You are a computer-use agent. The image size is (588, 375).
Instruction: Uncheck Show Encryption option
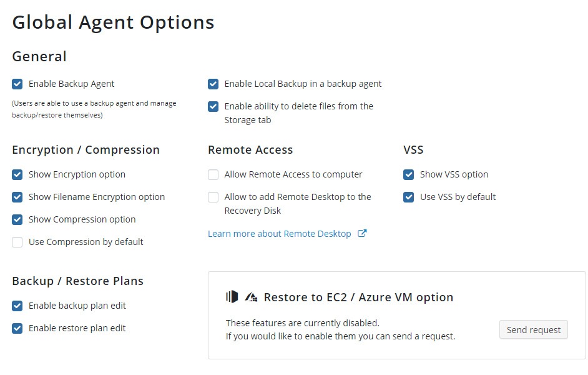tap(17, 174)
